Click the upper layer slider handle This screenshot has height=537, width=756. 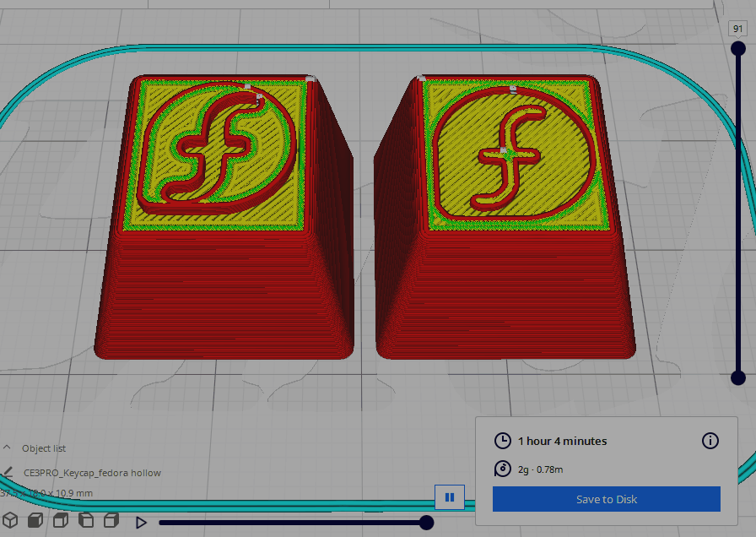click(x=737, y=49)
